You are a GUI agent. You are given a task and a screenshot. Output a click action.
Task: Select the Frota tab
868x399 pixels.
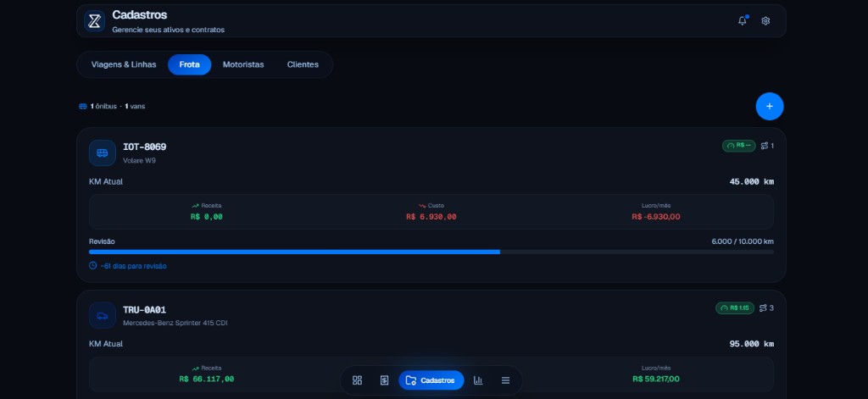pyautogui.click(x=189, y=64)
